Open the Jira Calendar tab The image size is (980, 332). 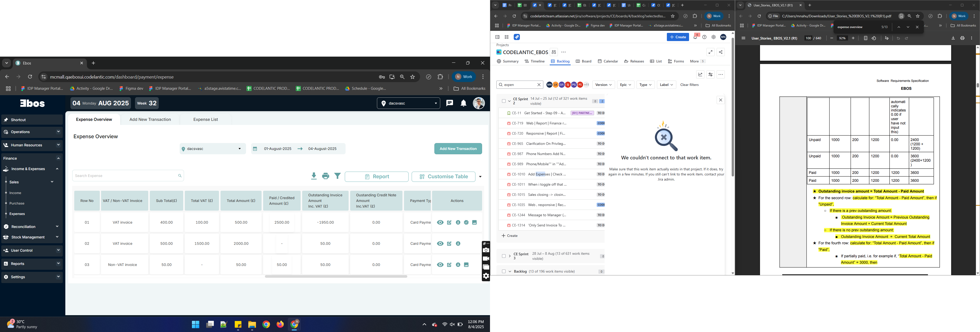click(608, 61)
